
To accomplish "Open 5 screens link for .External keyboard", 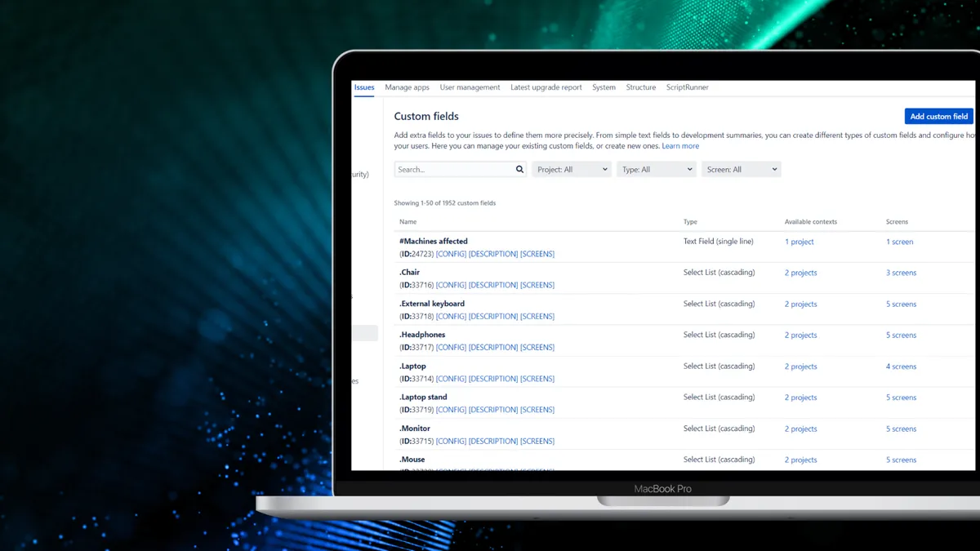I will pyautogui.click(x=902, y=304).
